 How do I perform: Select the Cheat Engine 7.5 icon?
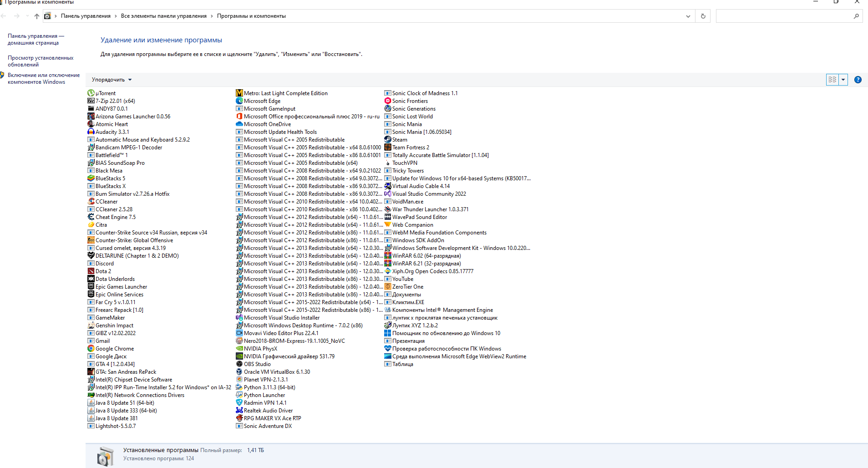[x=91, y=217]
